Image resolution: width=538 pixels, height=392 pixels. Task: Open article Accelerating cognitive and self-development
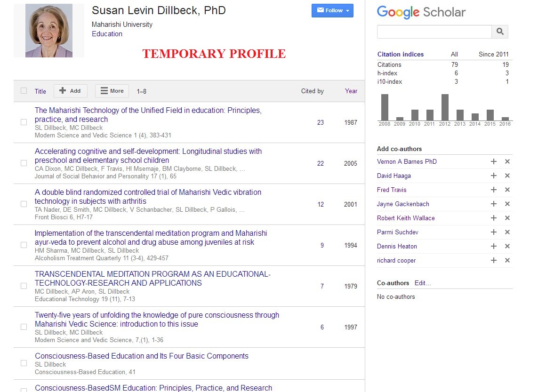tap(148, 156)
